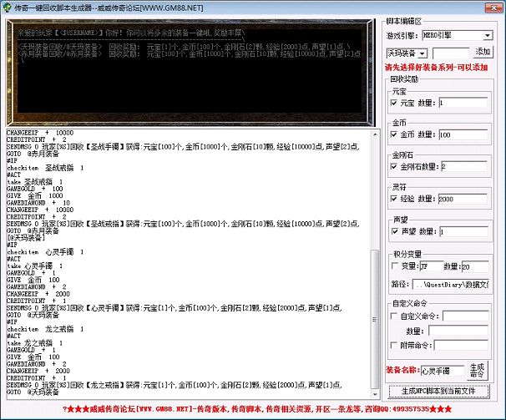Click the 'checkitem 龙之戒指 1' script line
Image resolution: width=506 pixels, height=420 pixels.
pos(45,329)
